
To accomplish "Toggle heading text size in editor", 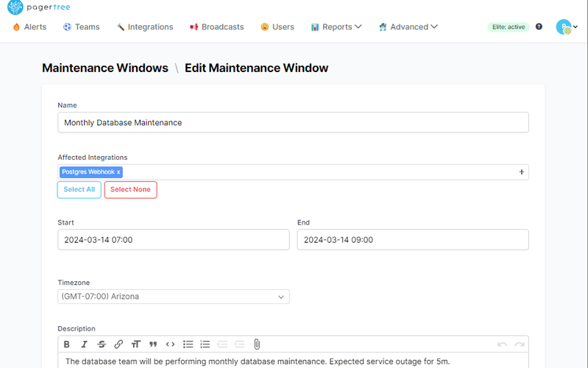I will tap(136, 344).
